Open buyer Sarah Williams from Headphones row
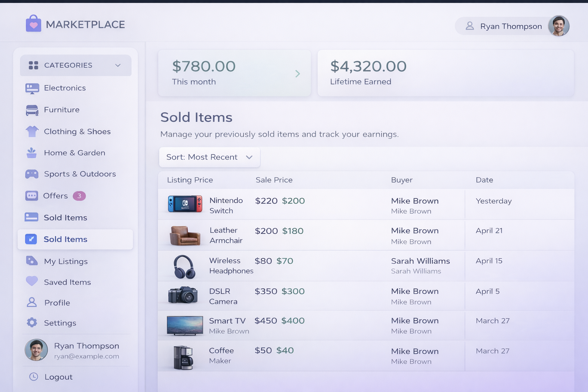The width and height of the screenshot is (588, 392). coord(420,261)
